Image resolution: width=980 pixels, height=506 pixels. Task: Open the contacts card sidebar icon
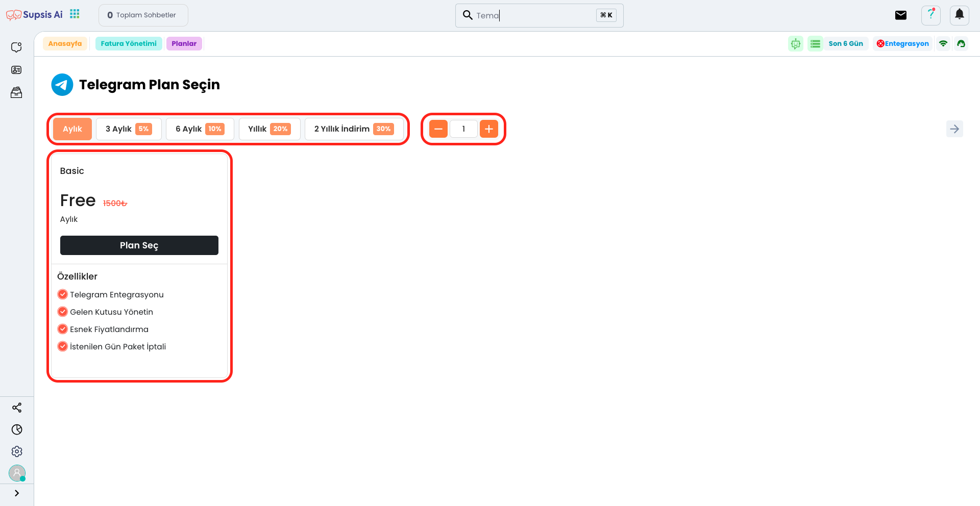(x=16, y=70)
